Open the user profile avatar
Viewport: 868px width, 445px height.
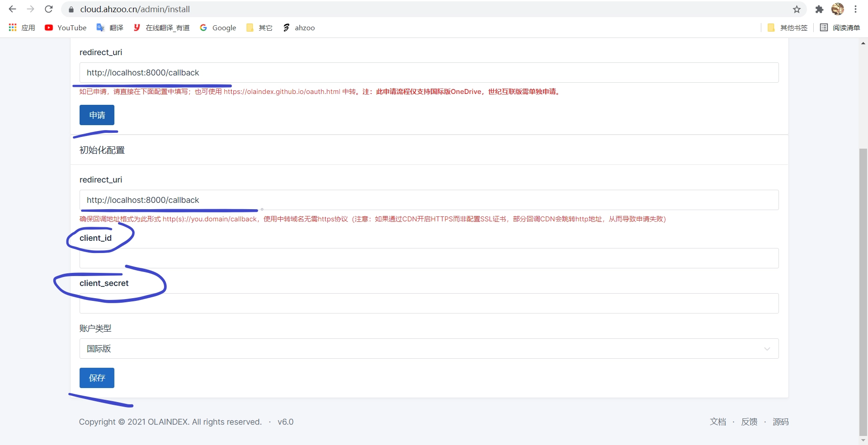point(837,9)
